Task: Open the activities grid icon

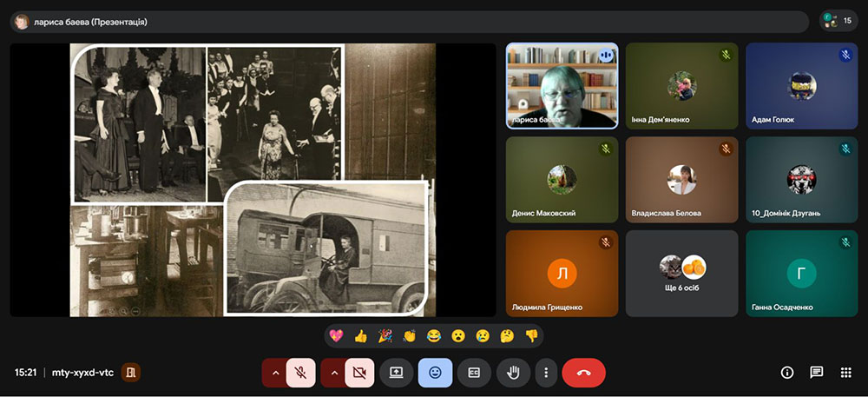Action: 845,373
